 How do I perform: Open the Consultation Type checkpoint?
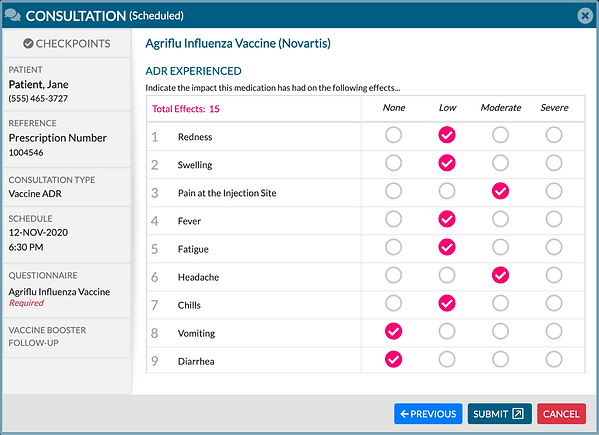[x=67, y=187]
